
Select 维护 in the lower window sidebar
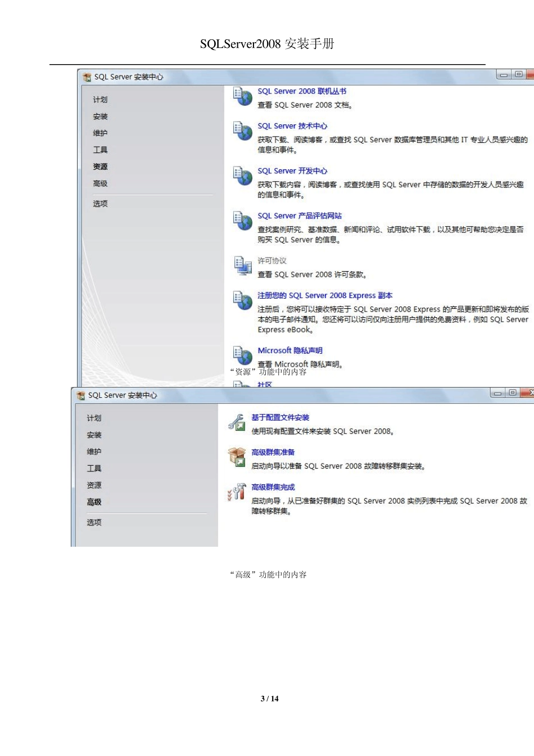[x=94, y=452]
